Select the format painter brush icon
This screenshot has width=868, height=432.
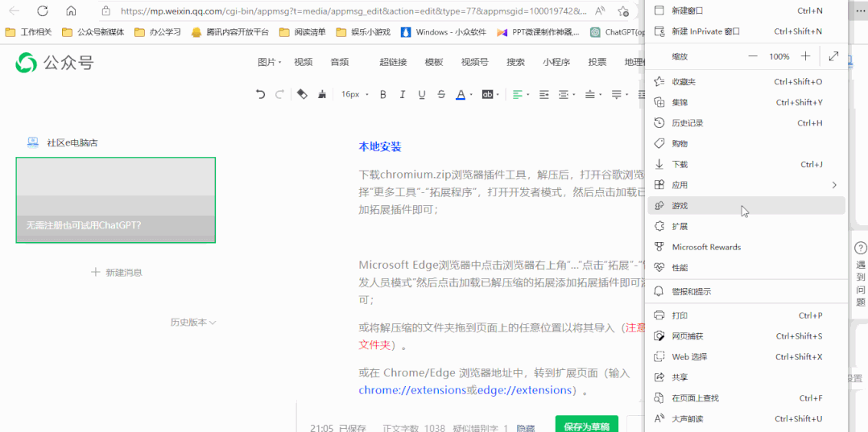(321, 95)
